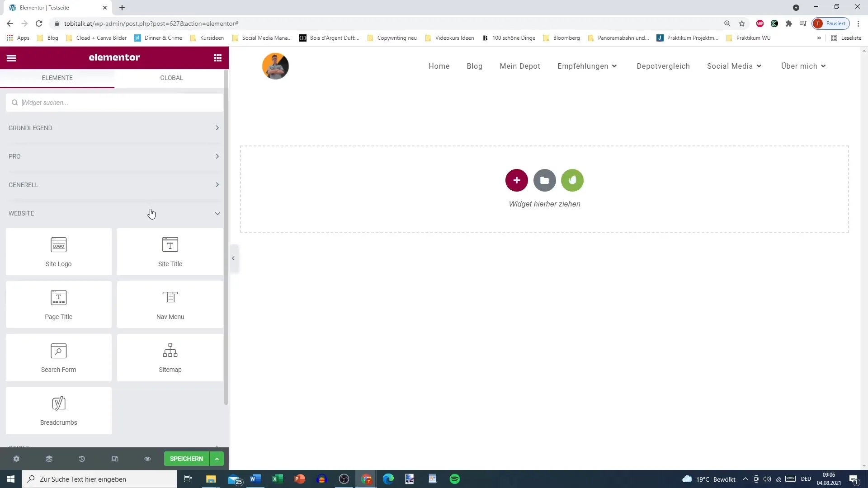
Task: Open a new browser tab
Action: click(x=122, y=8)
